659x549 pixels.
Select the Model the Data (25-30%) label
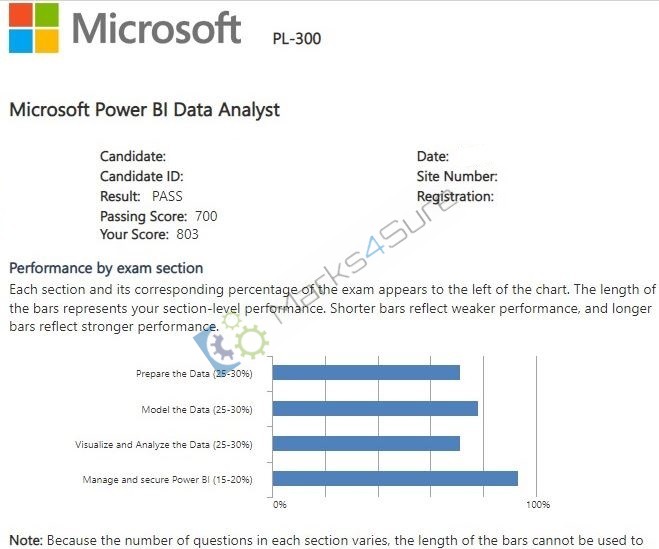pos(197,409)
